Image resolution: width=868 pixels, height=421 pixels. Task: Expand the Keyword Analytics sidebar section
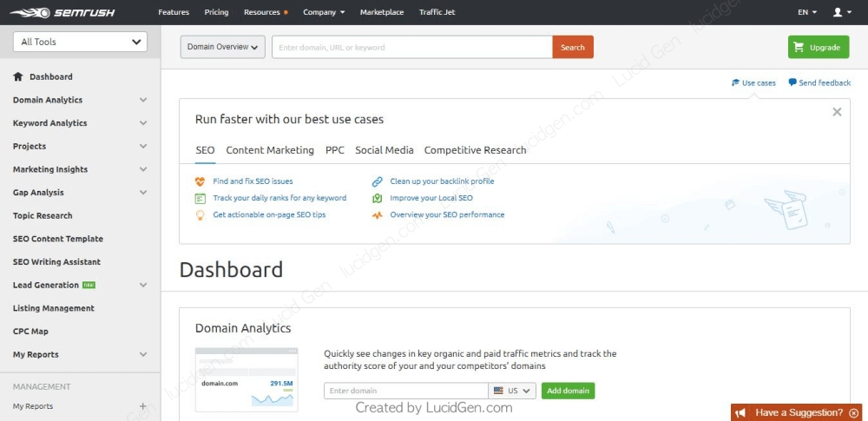(x=143, y=123)
